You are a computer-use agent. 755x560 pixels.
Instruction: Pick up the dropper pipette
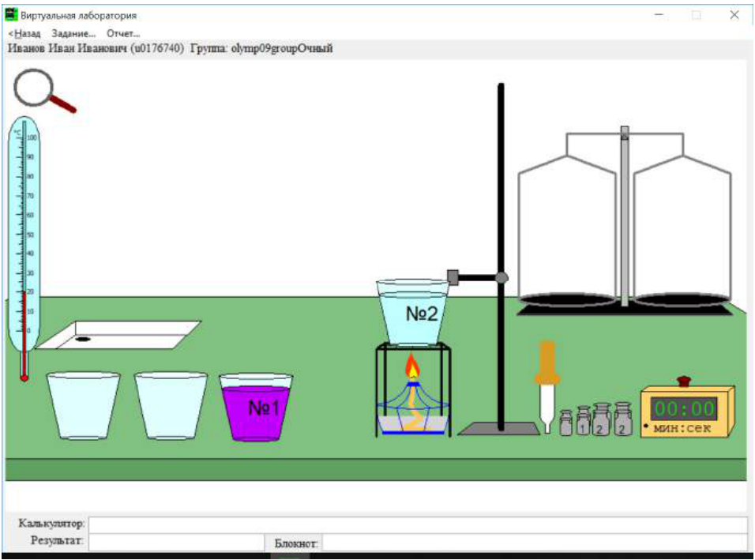pos(547,388)
